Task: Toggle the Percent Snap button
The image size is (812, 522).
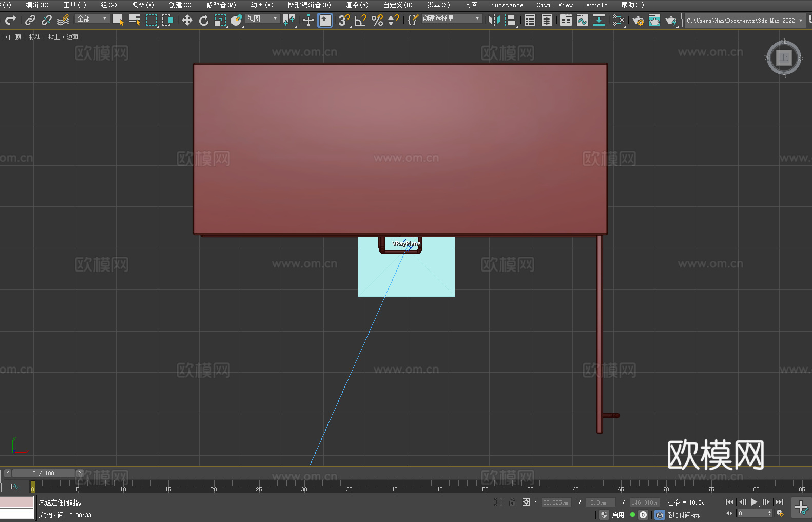Action: tap(377, 20)
